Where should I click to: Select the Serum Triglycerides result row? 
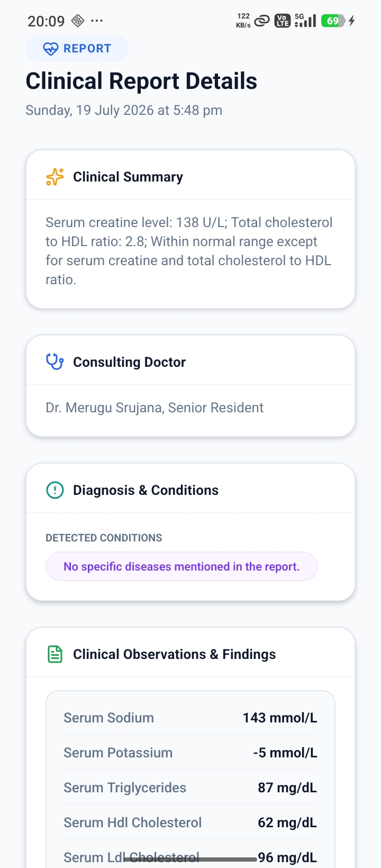tap(190, 788)
